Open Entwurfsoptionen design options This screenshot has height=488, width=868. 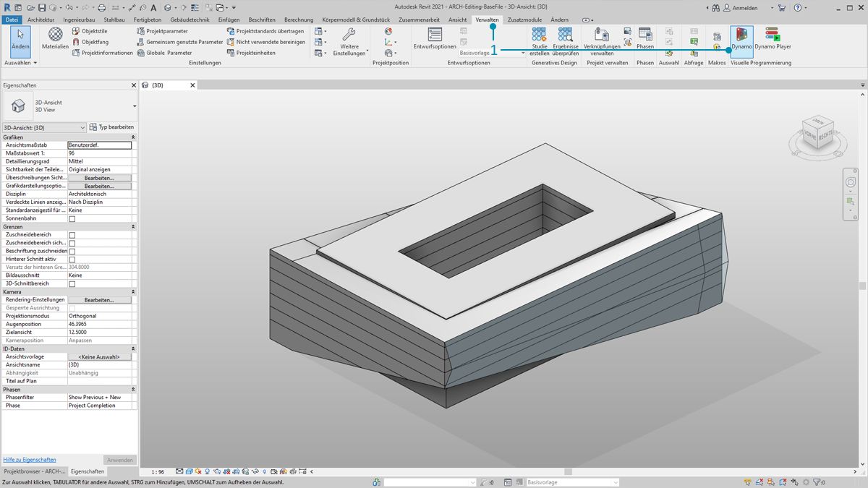435,39
